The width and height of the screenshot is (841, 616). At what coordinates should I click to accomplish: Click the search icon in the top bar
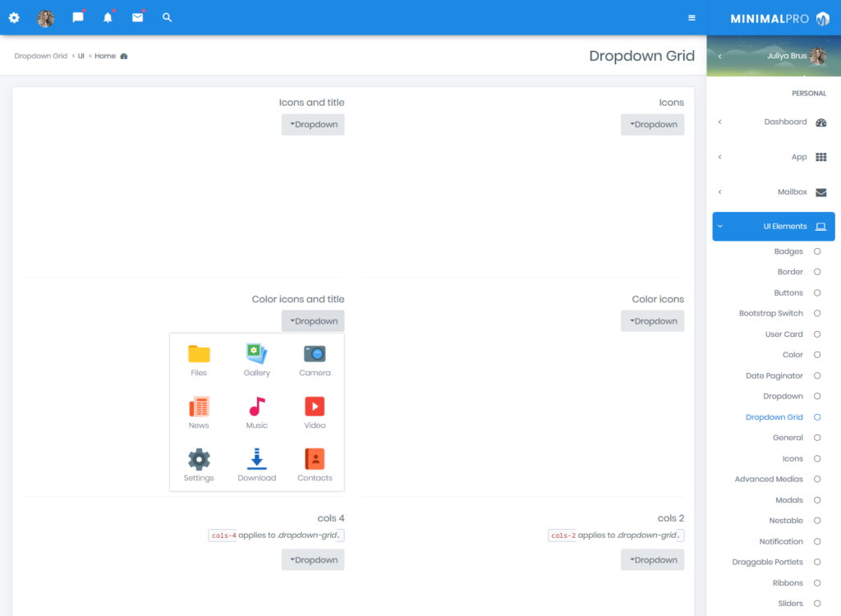pyautogui.click(x=167, y=16)
